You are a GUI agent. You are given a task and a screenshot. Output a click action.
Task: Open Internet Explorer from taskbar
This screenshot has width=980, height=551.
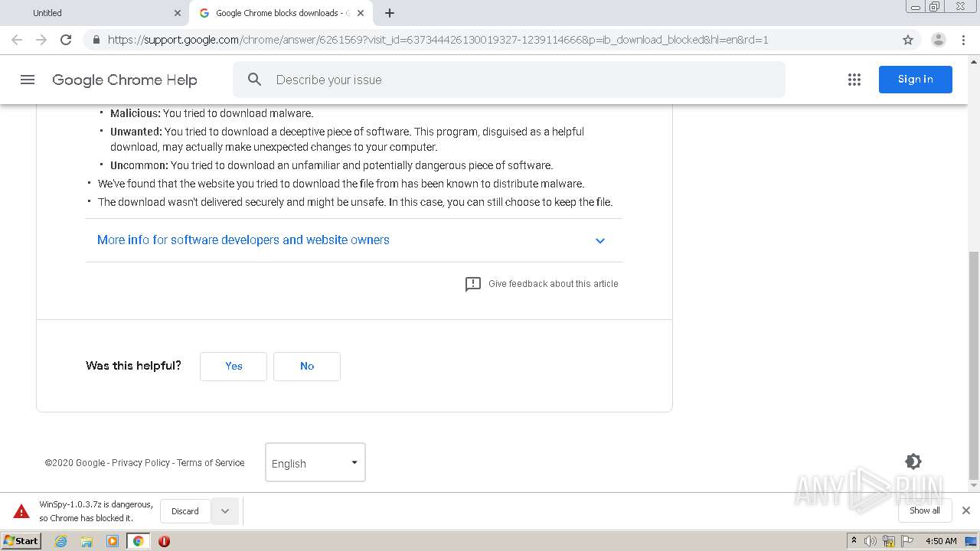pyautogui.click(x=61, y=541)
